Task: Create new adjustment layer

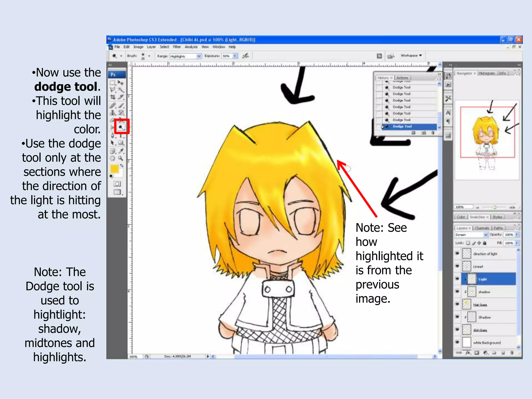Action: click(x=486, y=353)
